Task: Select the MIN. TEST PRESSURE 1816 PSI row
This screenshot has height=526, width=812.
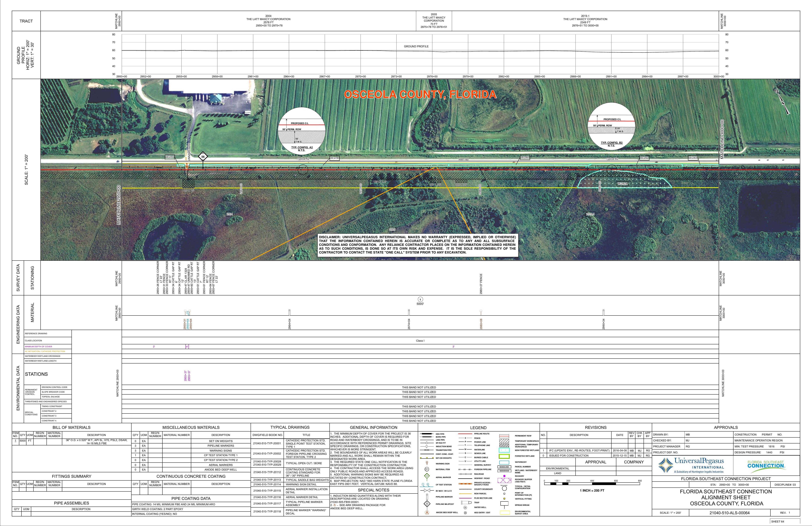Action: (x=767, y=446)
